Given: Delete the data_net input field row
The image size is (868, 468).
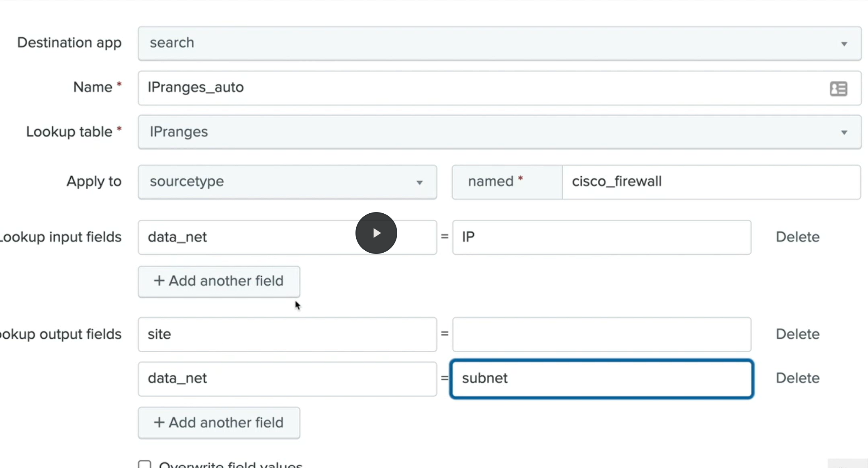Looking at the screenshot, I should coord(797,237).
